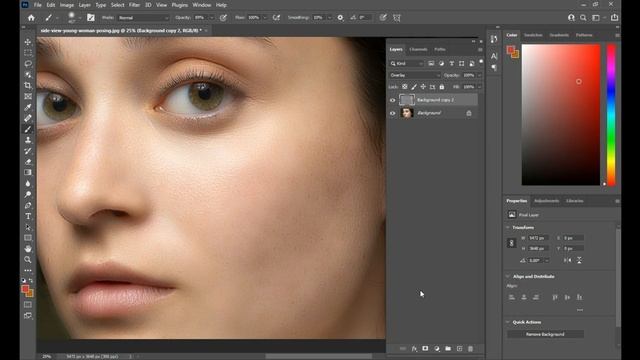
Task: Click the foreground color swatch in toolbar
Action: point(25,289)
